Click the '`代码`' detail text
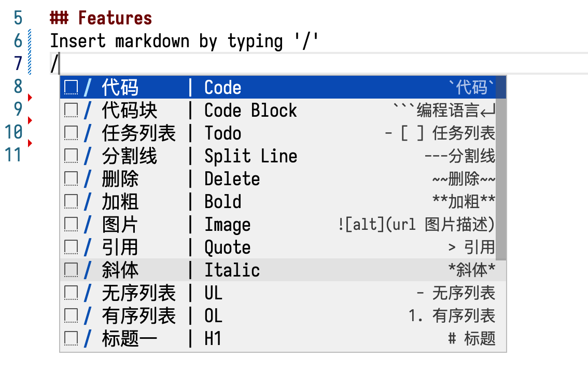588x386 pixels. 472,87
